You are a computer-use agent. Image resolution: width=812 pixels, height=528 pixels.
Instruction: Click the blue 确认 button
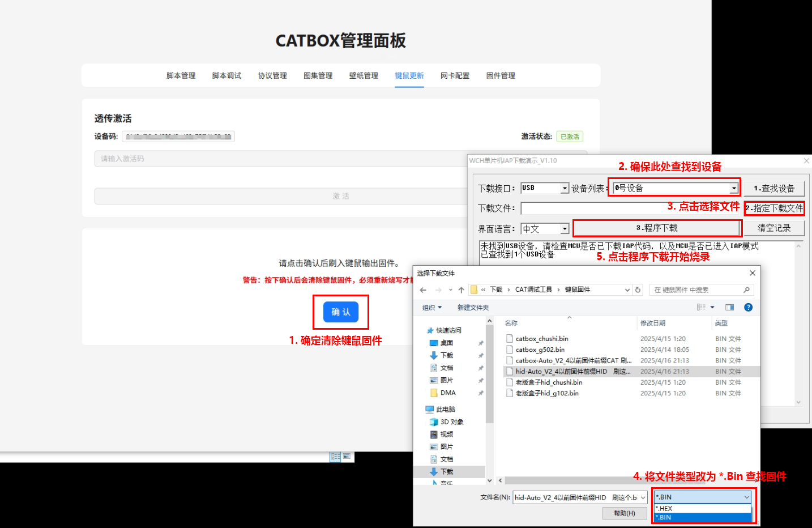pyautogui.click(x=341, y=312)
